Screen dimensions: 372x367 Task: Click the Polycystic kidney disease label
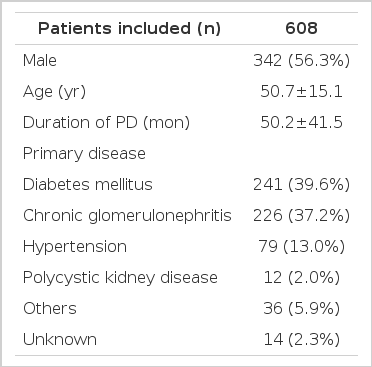(x=120, y=278)
